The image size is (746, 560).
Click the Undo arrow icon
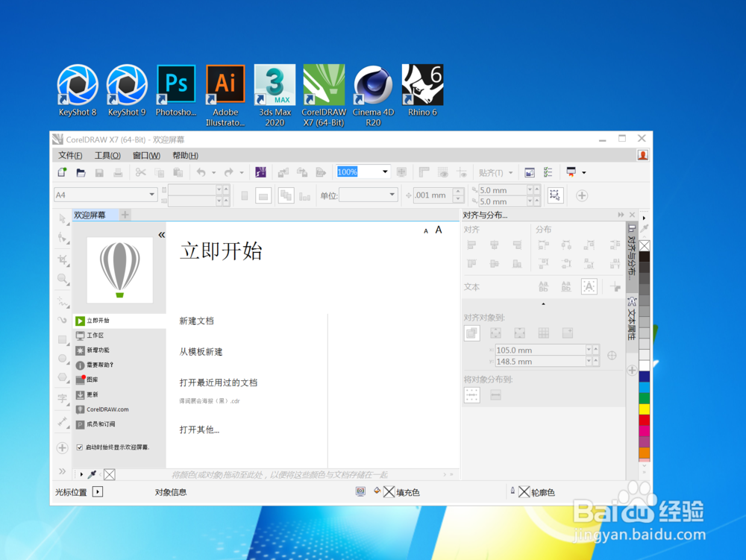point(201,172)
